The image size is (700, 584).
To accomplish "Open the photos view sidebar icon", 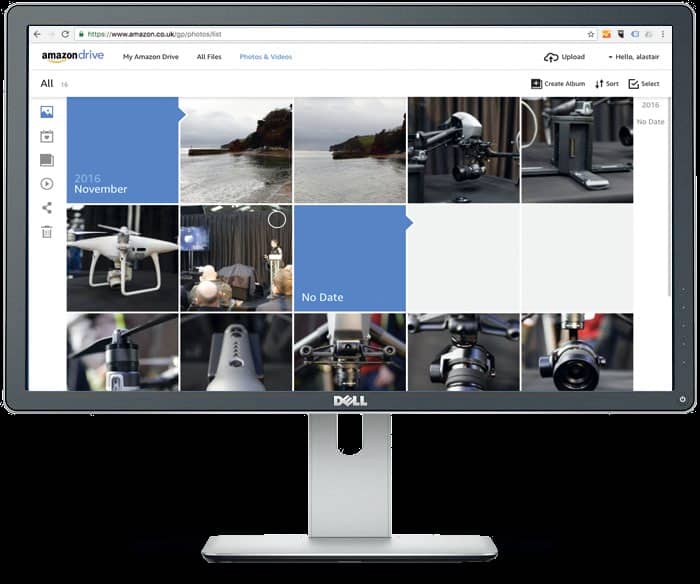I will pyautogui.click(x=46, y=112).
